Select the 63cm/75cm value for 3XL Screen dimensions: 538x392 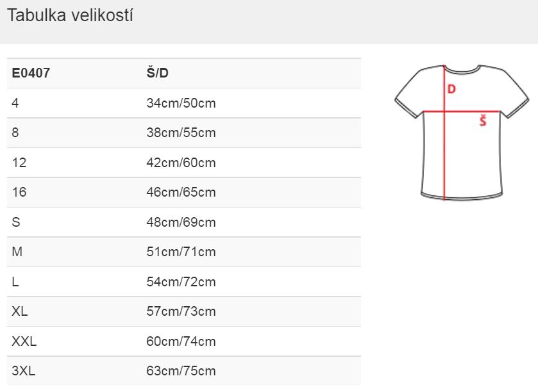[181, 371]
